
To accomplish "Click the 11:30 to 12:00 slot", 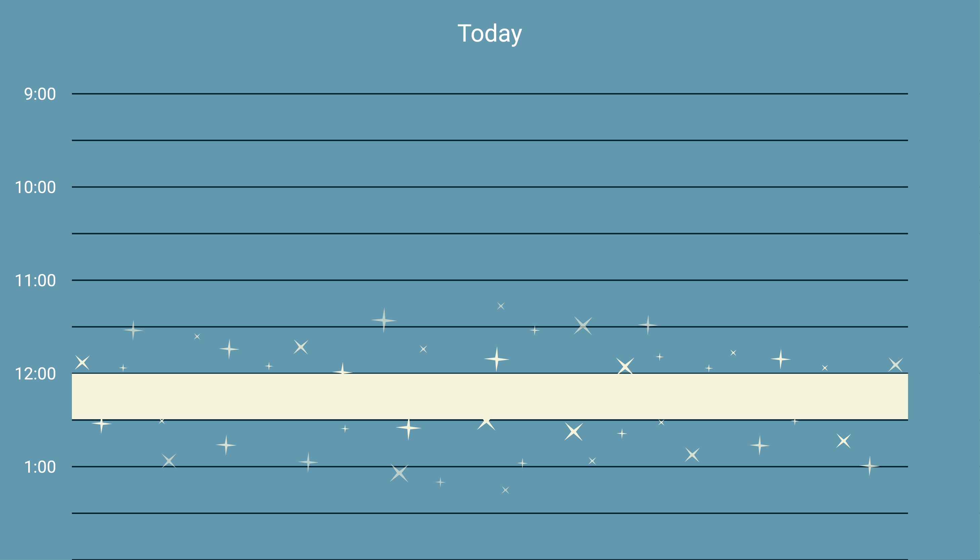I will click(489, 350).
